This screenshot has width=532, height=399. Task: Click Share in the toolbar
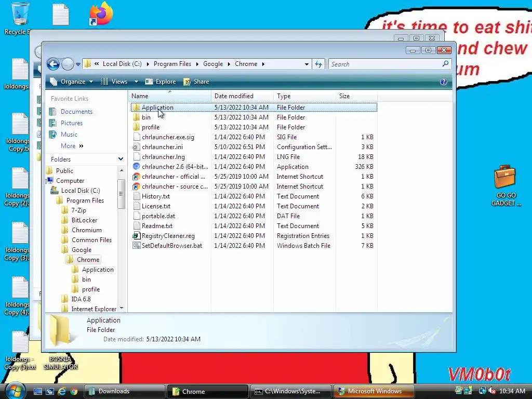coord(196,82)
